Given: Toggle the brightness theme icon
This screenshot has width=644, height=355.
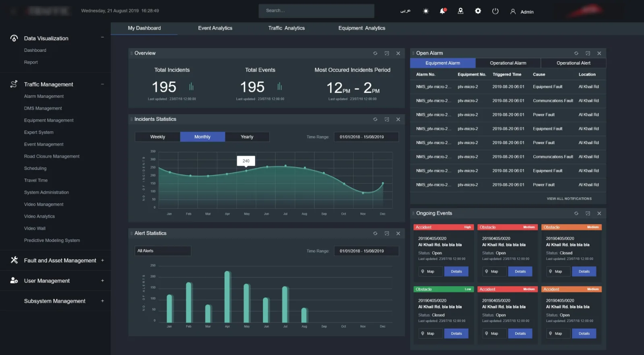Looking at the screenshot, I should (x=425, y=11).
